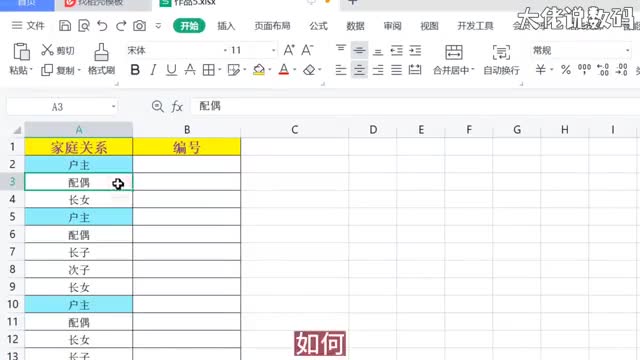Expand fill color dropdown arrow
Image resolution: width=640 pixels, height=360 pixels.
tap(270, 70)
